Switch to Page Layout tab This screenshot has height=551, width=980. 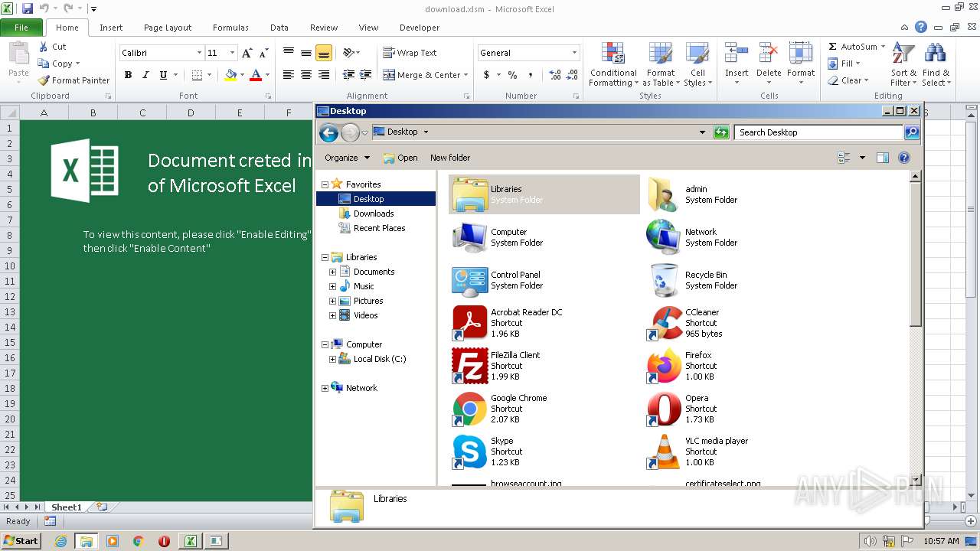pos(168,28)
